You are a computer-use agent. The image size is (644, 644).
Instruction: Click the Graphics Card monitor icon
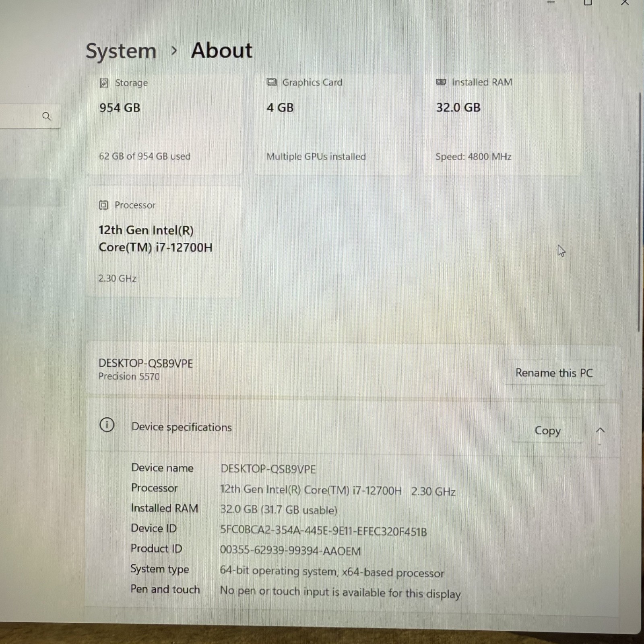(272, 83)
